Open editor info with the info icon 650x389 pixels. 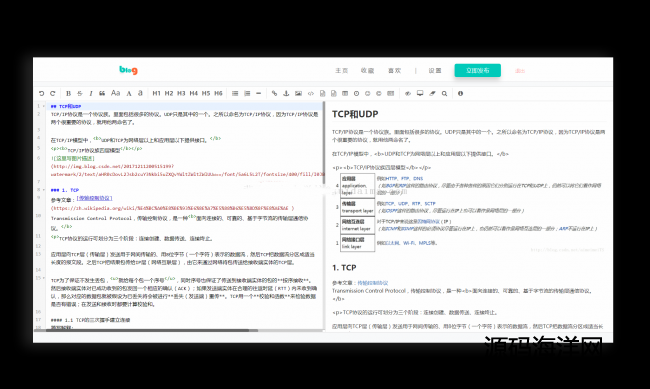tap(460, 93)
